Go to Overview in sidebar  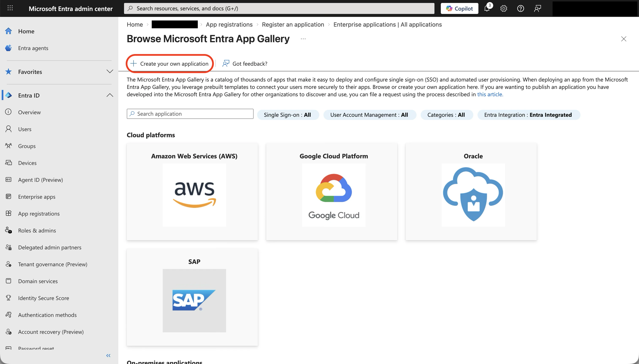click(29, 112)
